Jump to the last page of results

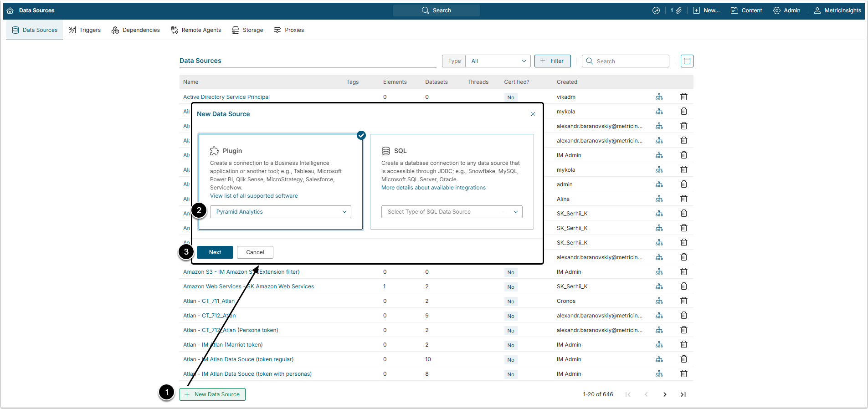[683, 394]
